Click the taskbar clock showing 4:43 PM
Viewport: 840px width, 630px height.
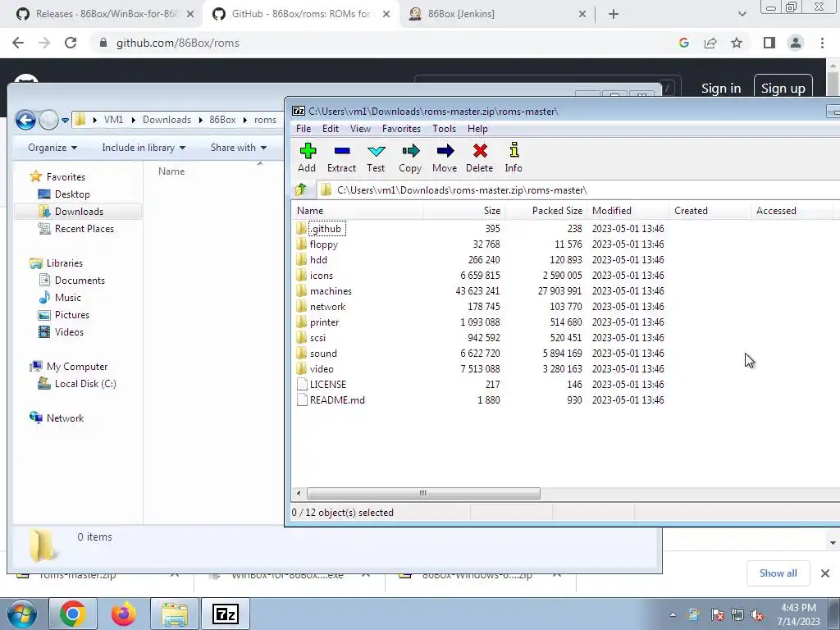(798, 614)
